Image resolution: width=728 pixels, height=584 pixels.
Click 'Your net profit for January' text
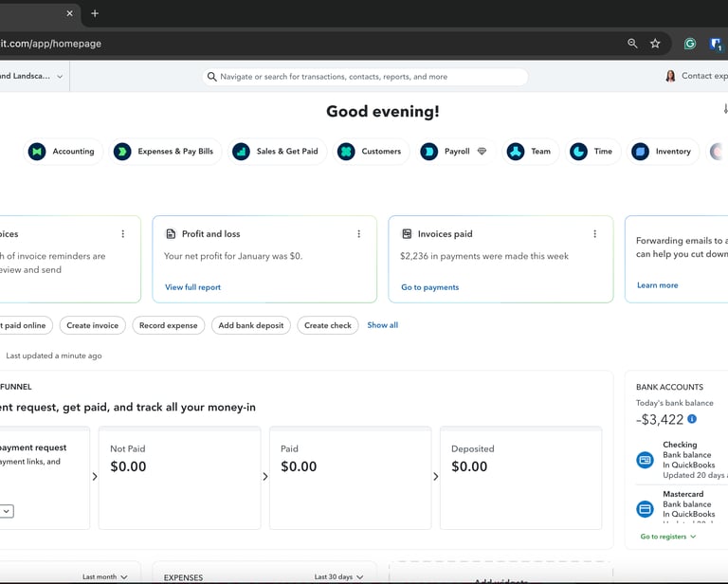click(x=233, y=256)
